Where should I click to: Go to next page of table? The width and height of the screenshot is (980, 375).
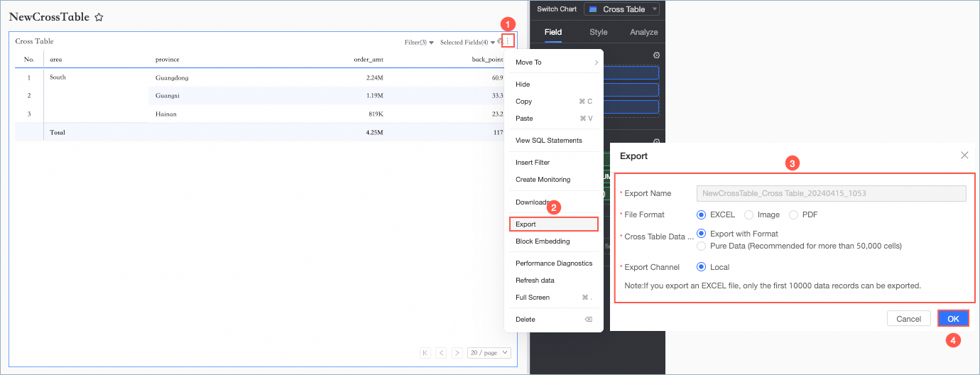(x=457, y=352)
